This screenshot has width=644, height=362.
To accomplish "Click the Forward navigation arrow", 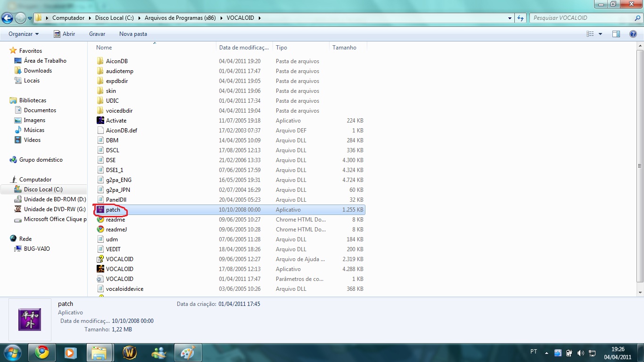I will click(x=20, y=18).
